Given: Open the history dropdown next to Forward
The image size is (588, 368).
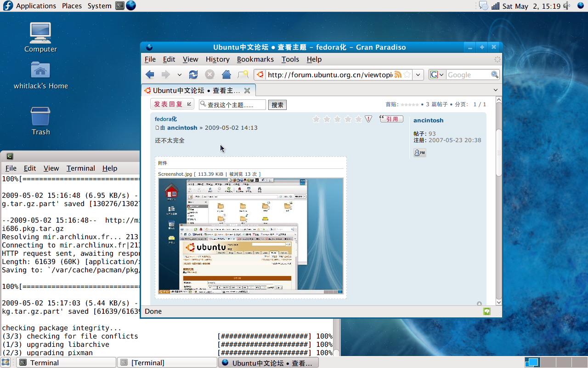Looking at the screenshot, I should 179,75.
